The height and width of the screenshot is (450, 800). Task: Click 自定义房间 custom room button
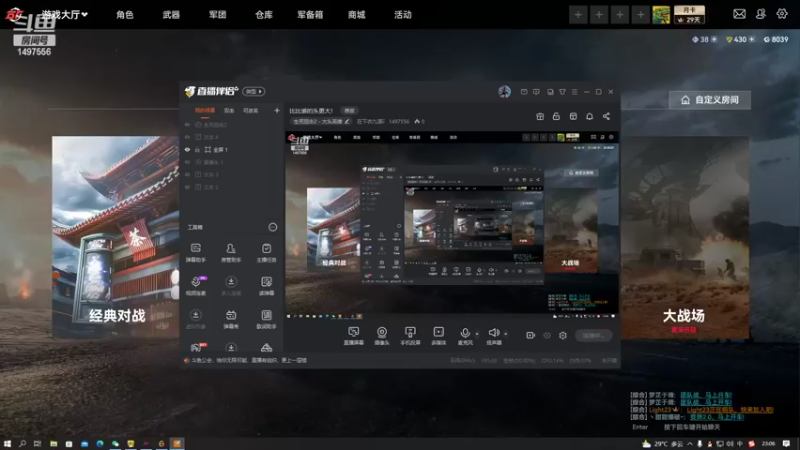pos(710,100)
